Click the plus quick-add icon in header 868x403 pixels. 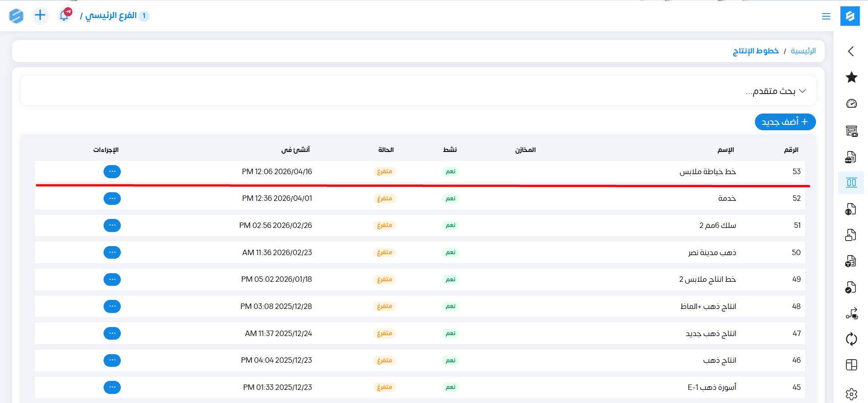[40, 15]
